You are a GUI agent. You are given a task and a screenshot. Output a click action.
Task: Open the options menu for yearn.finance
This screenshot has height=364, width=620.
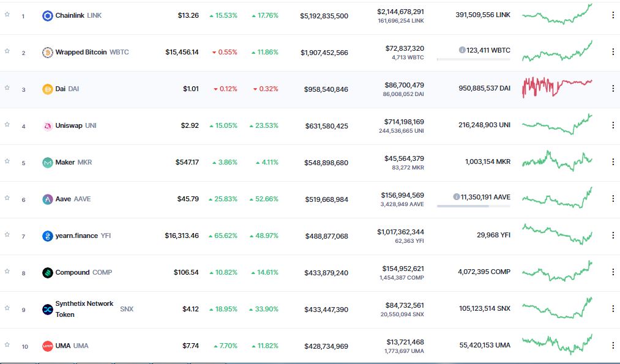(x=613, y=235)
